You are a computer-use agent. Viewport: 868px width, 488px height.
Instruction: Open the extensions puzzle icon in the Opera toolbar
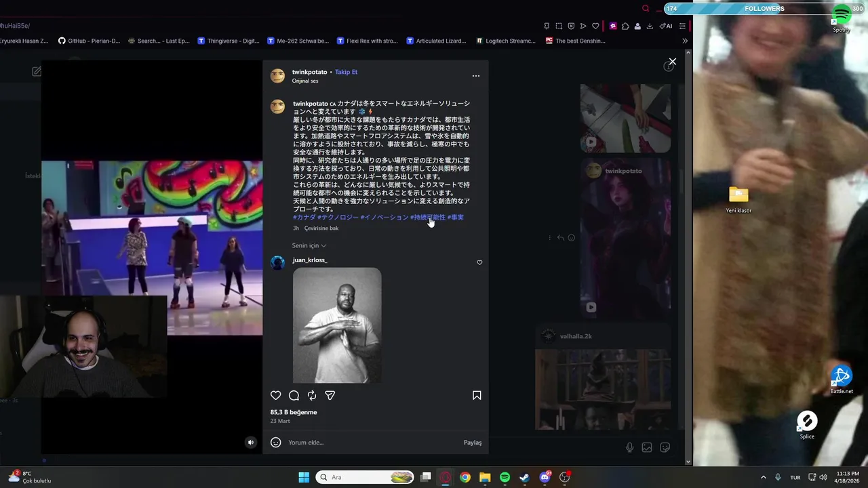tap(625, 26)
